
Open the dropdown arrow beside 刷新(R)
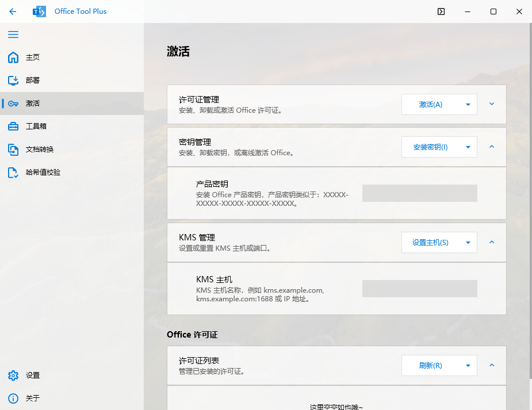click(468, 366)
